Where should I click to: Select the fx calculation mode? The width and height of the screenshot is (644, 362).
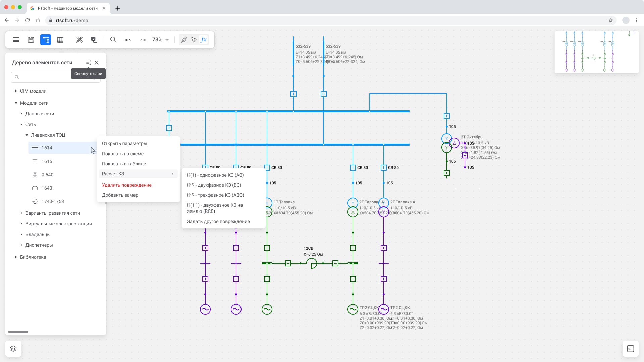click(204, 40)
